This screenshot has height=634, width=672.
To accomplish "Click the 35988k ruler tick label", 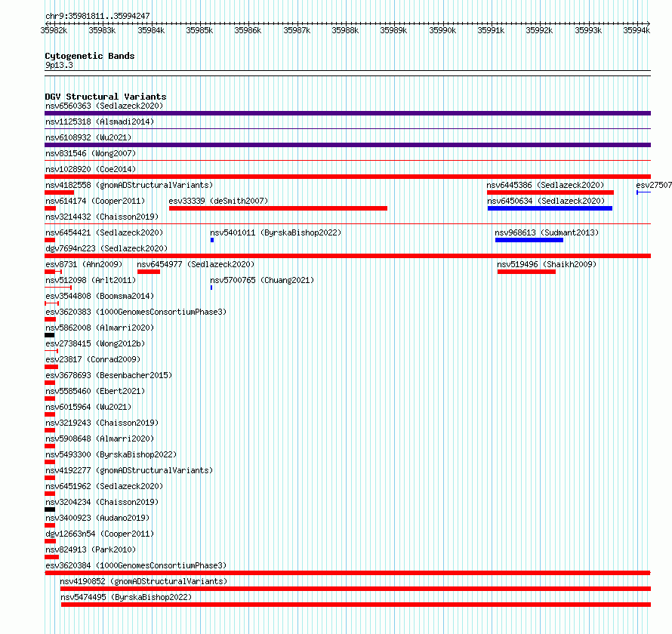I will tap(345, 30).
